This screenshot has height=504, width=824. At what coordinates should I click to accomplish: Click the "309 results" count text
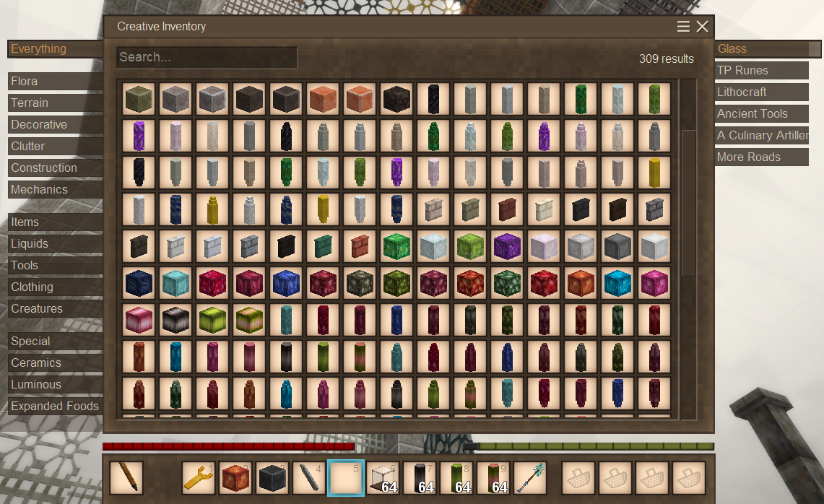pos(667,59)
